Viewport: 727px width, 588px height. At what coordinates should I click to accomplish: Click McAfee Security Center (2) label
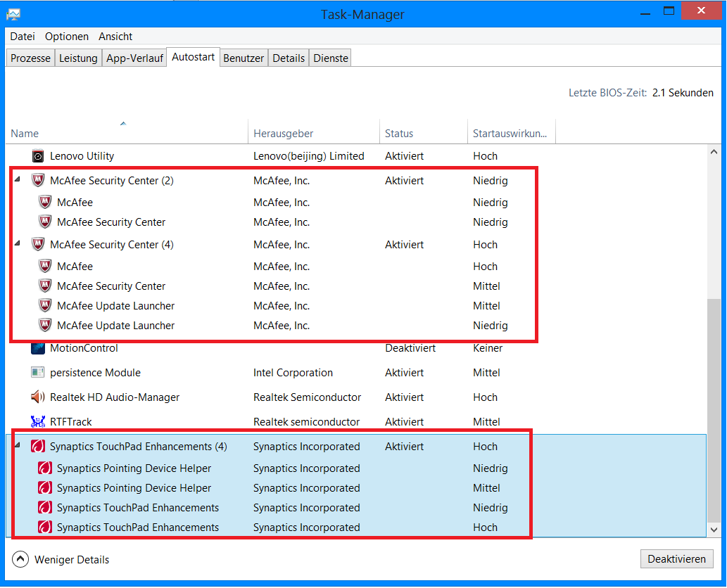point(112,180)
